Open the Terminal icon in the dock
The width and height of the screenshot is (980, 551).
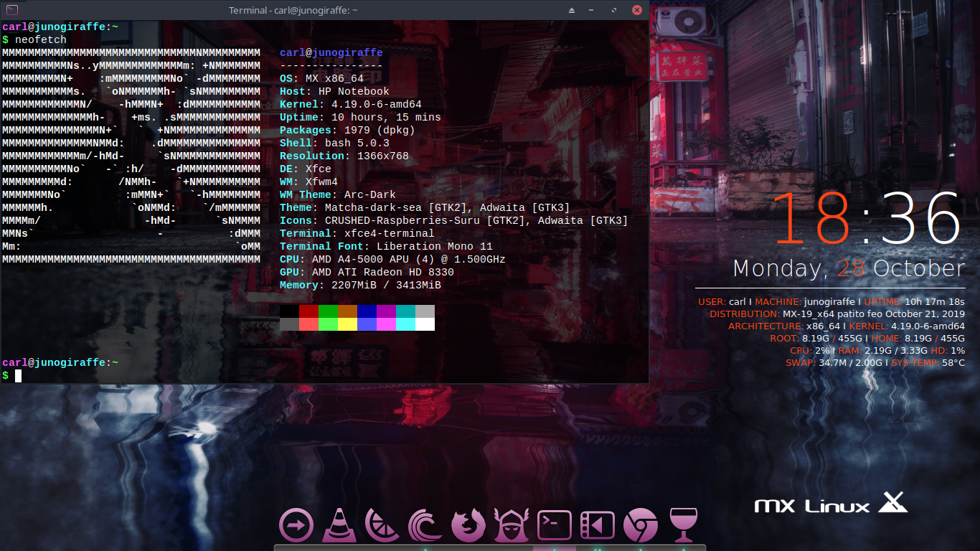pos(555,525)
